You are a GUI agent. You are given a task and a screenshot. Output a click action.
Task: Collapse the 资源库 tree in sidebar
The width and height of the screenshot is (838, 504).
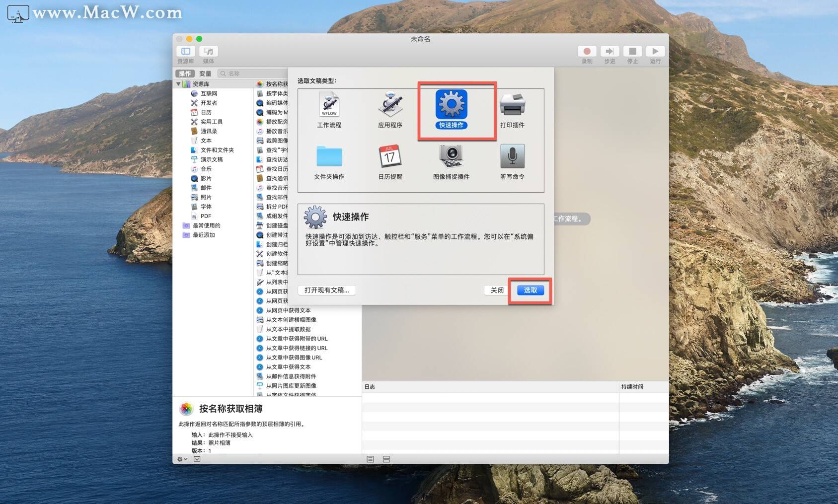tap(178, 83)
